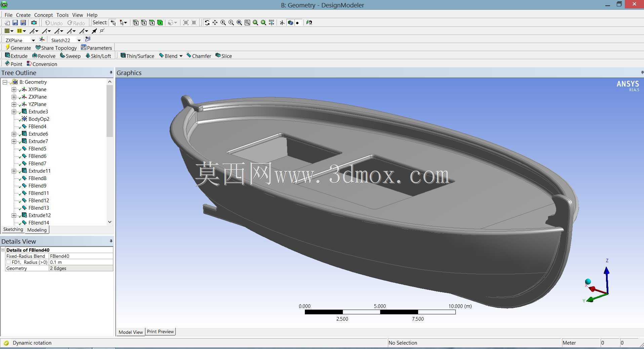Select the Rotate view tool
The width and height of the screenshot is (644, 349).
click(x=207, y=23)
